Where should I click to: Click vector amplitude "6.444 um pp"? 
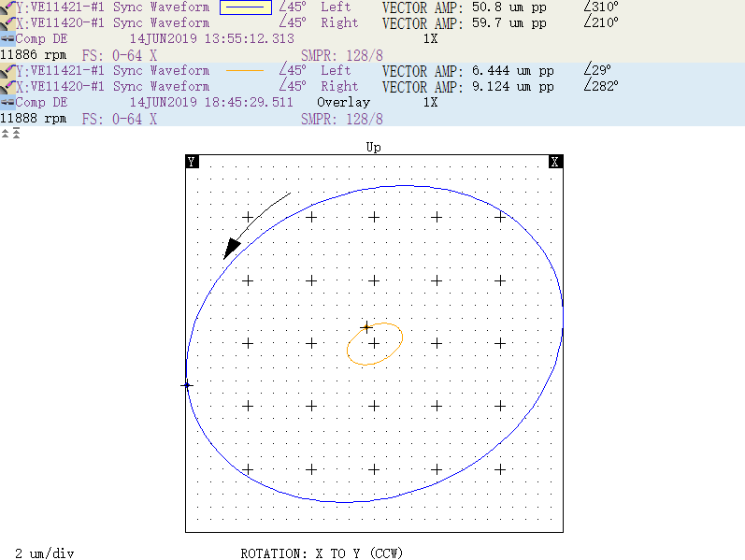(x=513, y=70)
